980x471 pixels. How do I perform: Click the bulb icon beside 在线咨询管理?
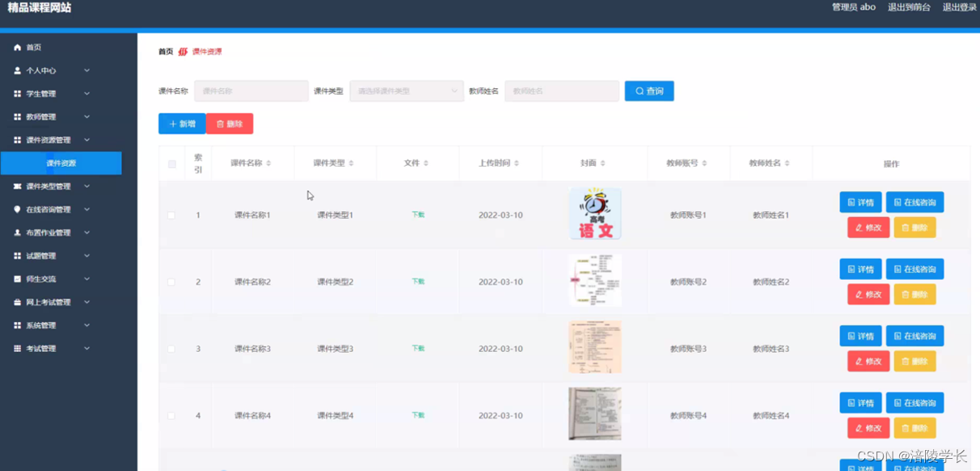pos(18,210)
